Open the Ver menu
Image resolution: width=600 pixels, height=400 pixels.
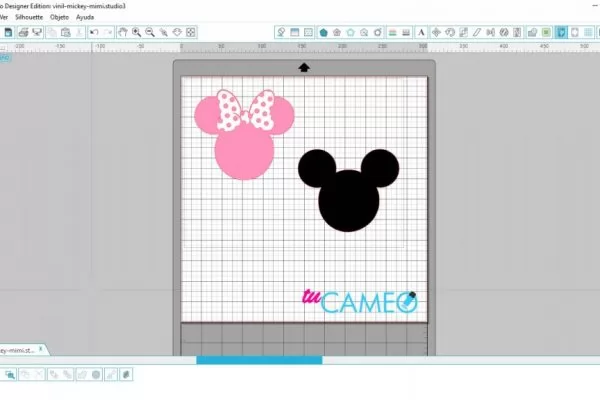4,17
